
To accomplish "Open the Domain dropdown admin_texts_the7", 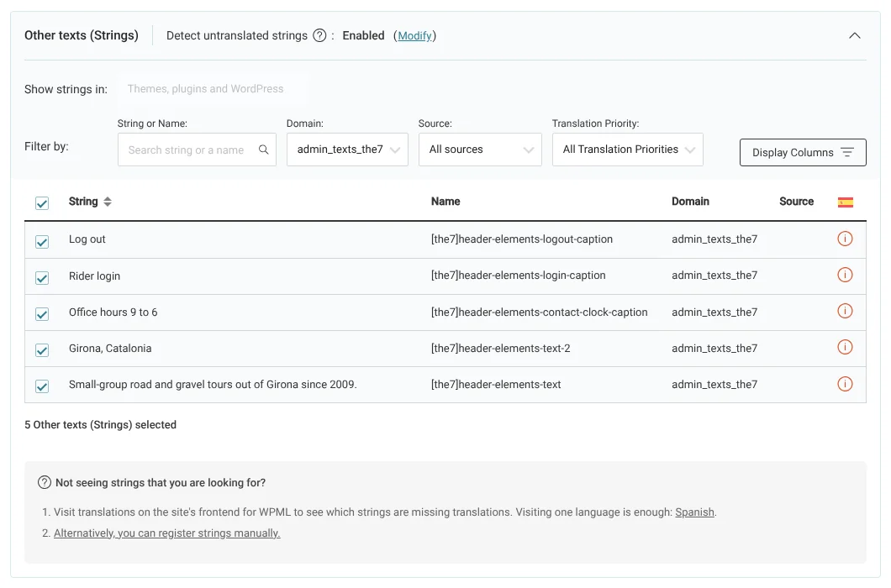I will pos(347,150).
